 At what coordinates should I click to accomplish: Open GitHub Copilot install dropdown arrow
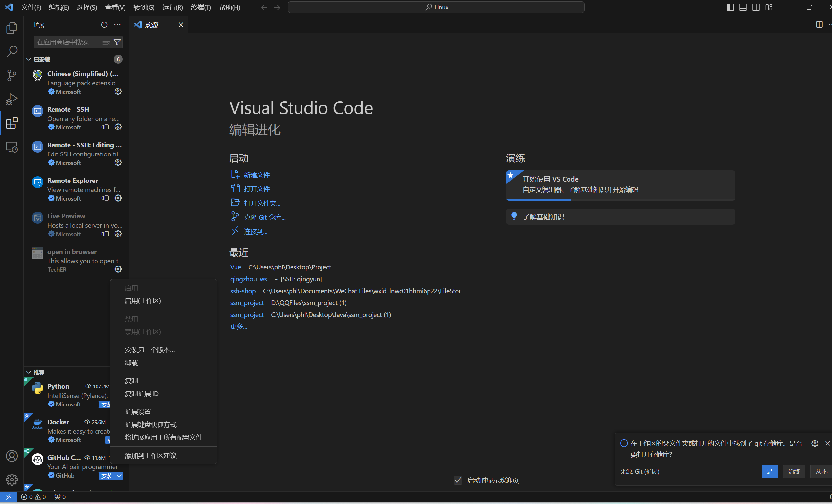pyautogui.click(x=119, y=476)
